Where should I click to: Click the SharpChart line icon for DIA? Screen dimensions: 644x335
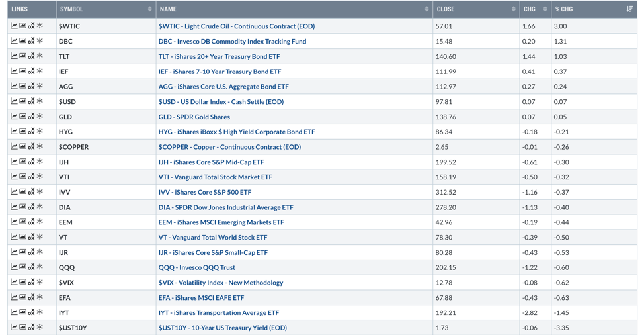tap(14, 207)
